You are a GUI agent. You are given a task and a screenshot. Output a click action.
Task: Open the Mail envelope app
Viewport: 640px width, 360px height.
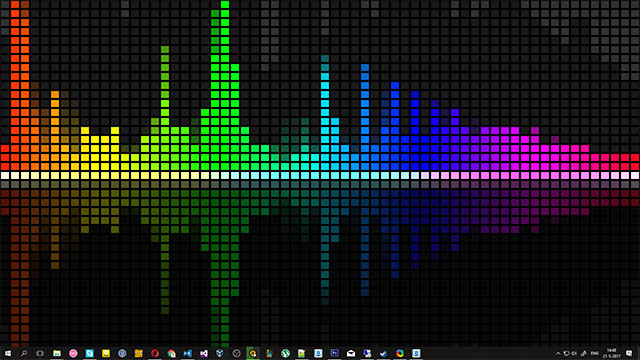351,353
